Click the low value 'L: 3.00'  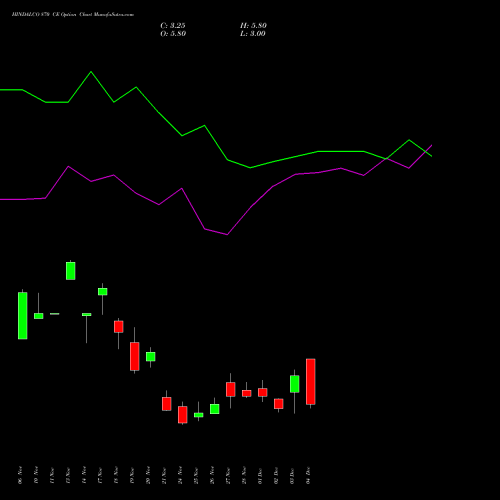pyautogui.click(x=253, y=34)
